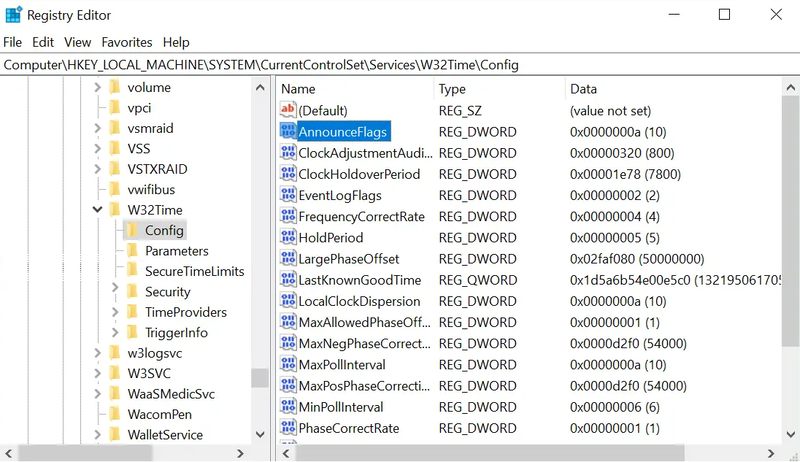Select the LargePhaseOffset value name
Viewport: 800px width, 462px height.
pos(349,259)
